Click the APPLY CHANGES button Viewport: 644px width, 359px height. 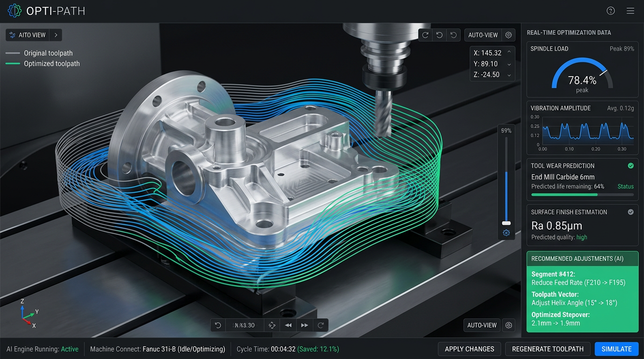(469, 349)
